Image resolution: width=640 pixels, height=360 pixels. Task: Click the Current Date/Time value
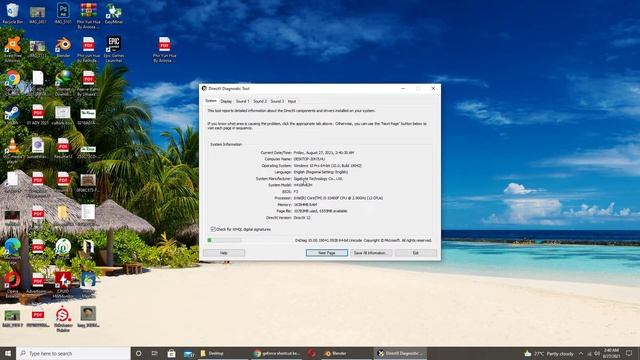click(x=324, y=152)
